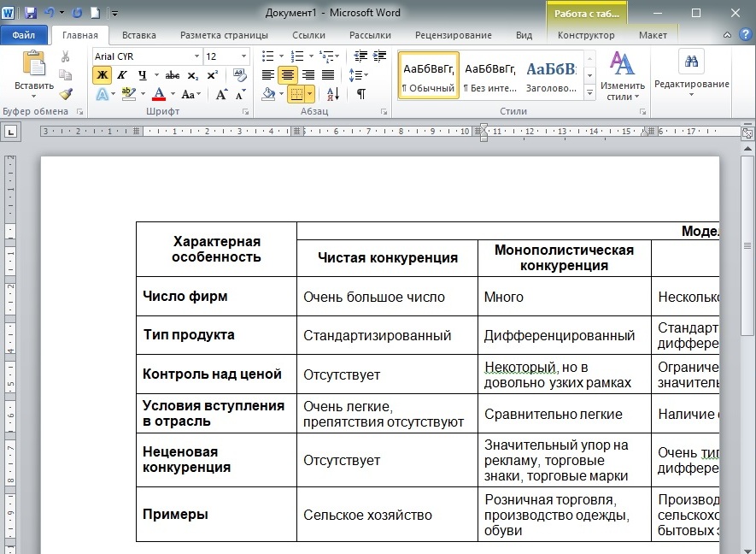
Task: Click the red font color swatch button
Action: coord(158,94)
